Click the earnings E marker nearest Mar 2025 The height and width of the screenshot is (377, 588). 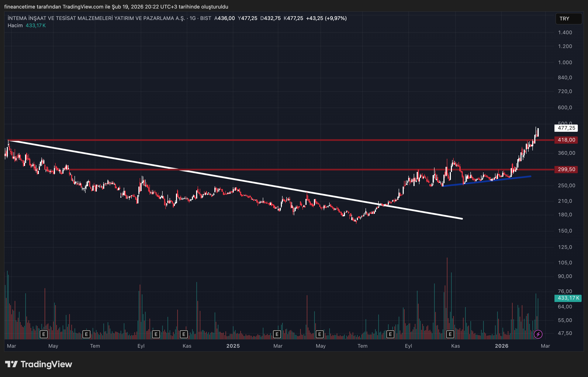[x=277, y=334]
